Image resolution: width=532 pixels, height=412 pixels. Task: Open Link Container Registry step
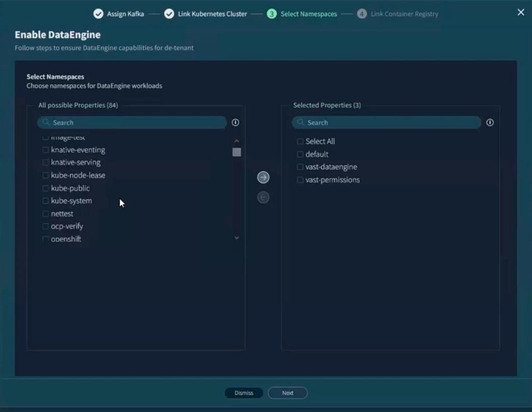pyautogui.click(x=404, y=14)
